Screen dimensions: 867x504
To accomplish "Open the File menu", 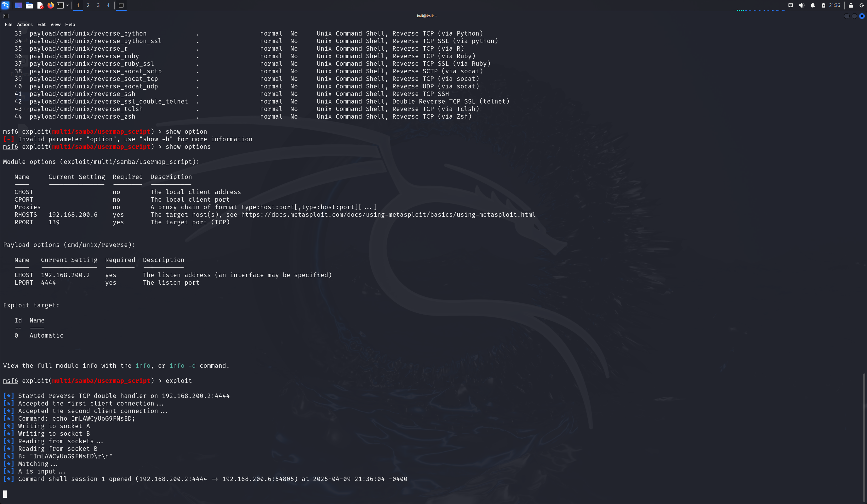I will [x=8, y=25].
